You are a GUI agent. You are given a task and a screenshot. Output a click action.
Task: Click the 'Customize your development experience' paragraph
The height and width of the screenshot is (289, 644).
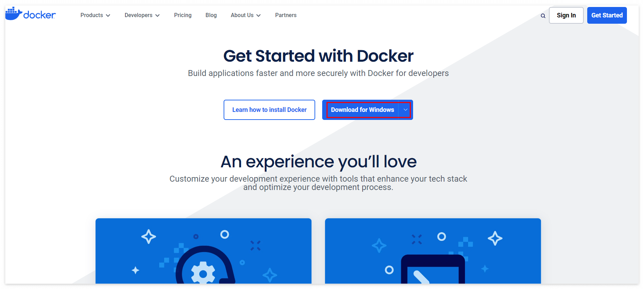click(318, 183)
